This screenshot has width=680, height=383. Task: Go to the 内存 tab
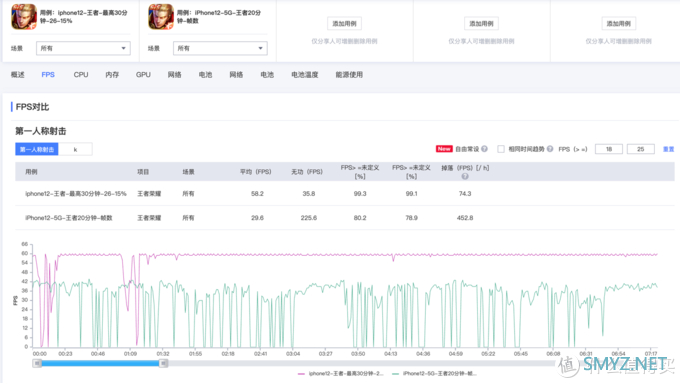point(112,75)
